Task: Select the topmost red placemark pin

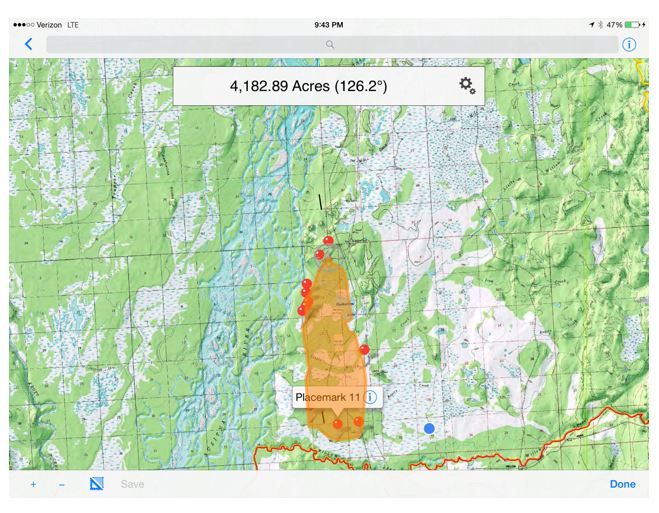Action: pos(329,239)
